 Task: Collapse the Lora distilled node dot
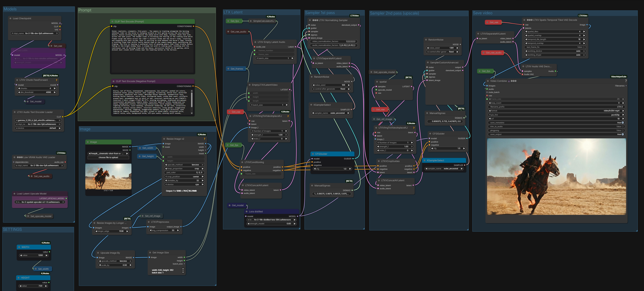247,212
